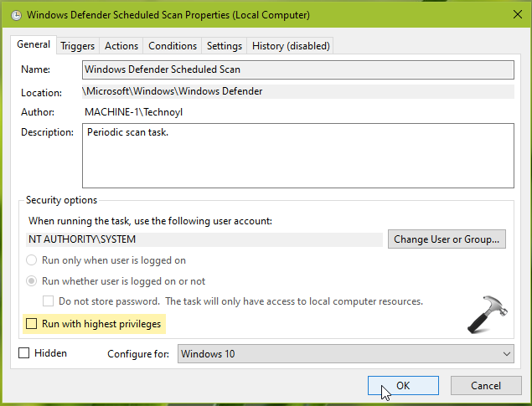Switch to the Settings tab
The image size is (532, 406).
point(224,46)
